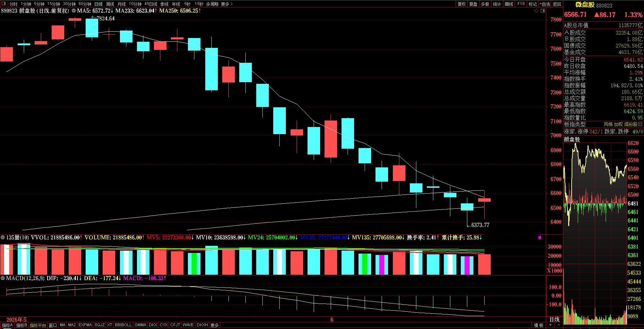Apply the XT indicator
Screen dimensions: 644x329
click(x=109, y=325)
